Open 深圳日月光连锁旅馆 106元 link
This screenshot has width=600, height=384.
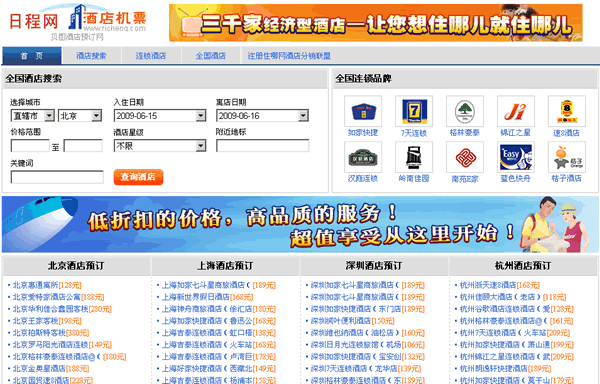[x=368, y=345]
